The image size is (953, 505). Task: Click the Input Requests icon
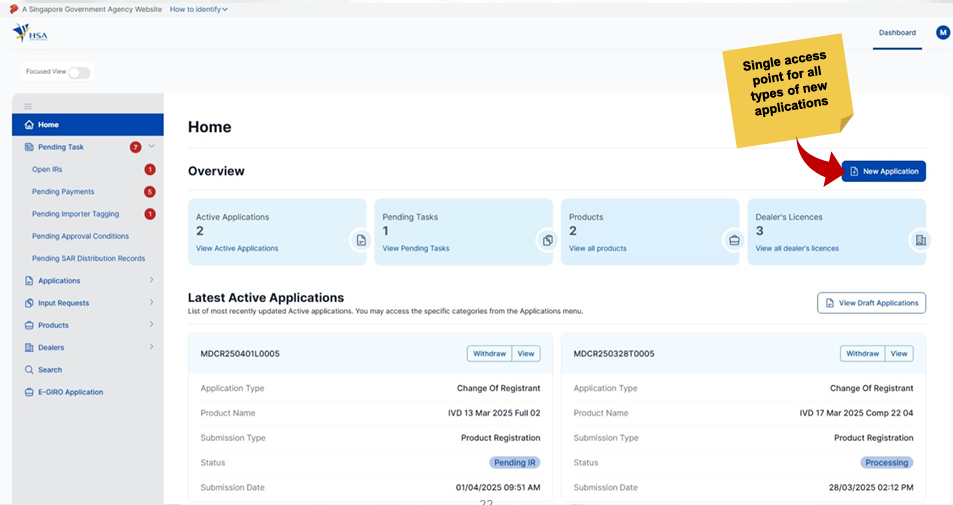coord(29,303)
